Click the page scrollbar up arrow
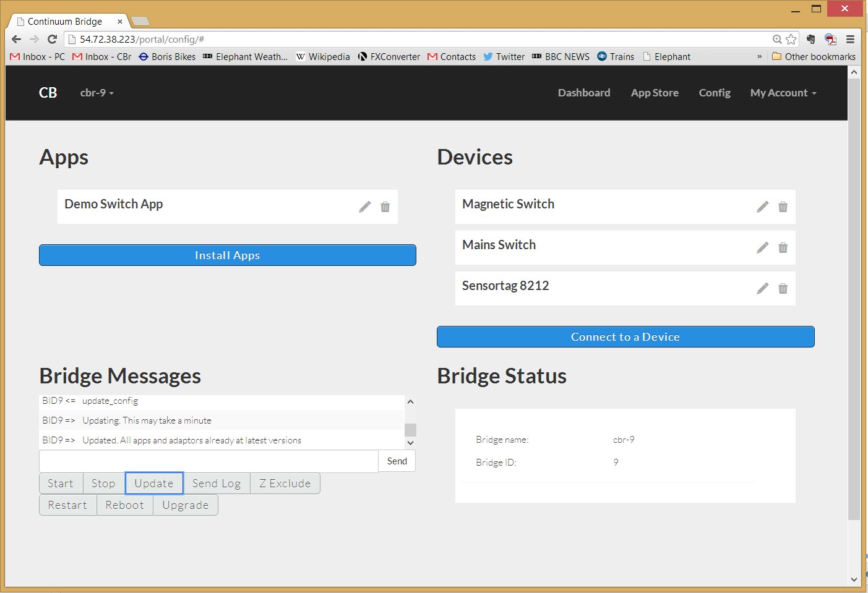 pyautogui.click(x=854, y=72)
